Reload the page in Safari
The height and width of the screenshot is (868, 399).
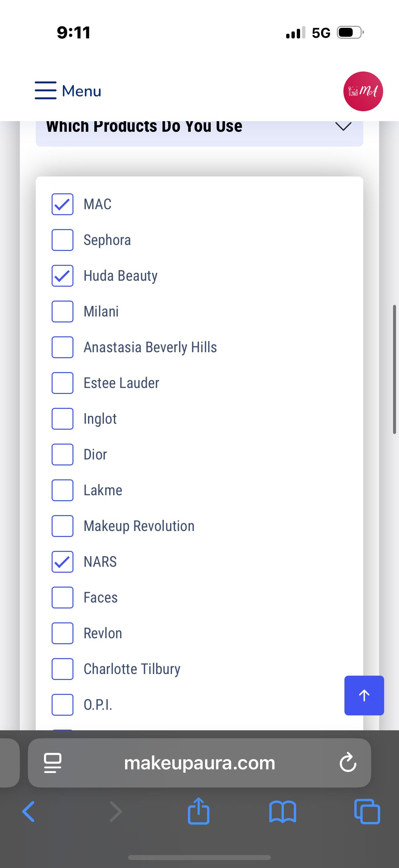tap(348, 763)
